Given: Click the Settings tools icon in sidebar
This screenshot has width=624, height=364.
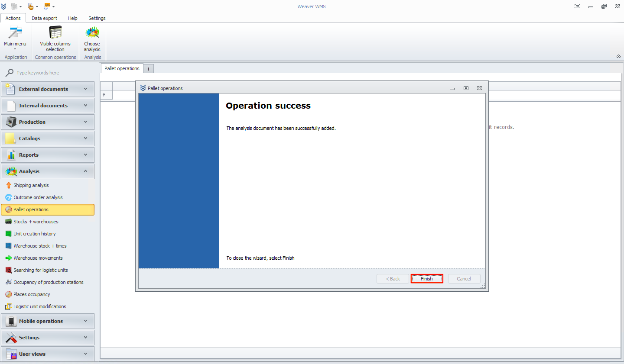Looking at the screenshot, I should pyautogui.click(x=11, y=338).
